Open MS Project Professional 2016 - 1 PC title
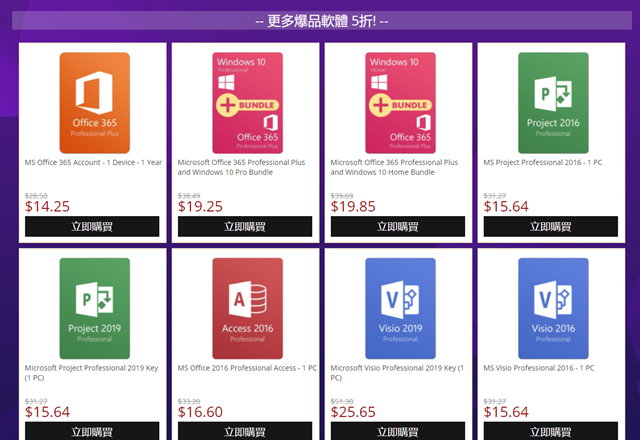Screen dimensions: 640x440 coord(543,162)
